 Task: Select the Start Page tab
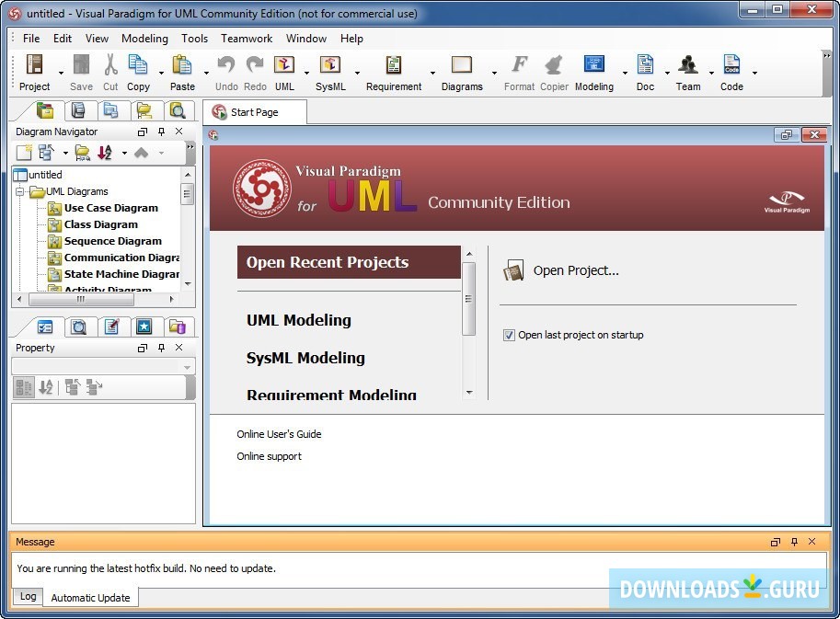255,112
